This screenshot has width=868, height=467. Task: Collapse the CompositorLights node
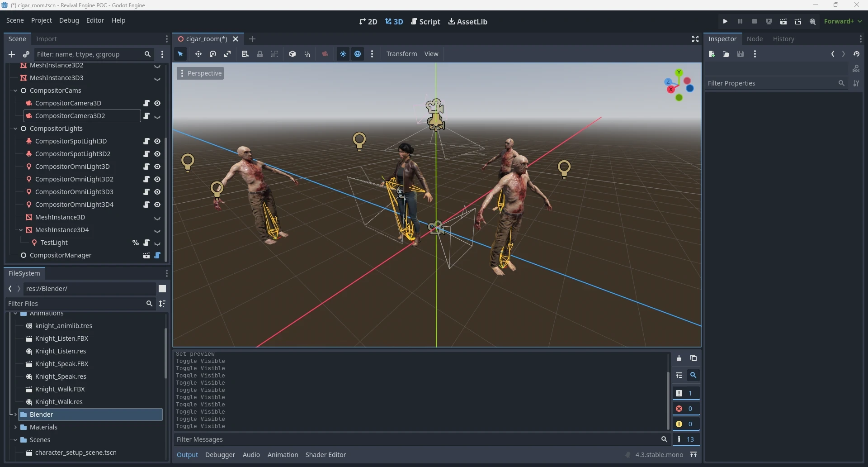pos(15,129)
